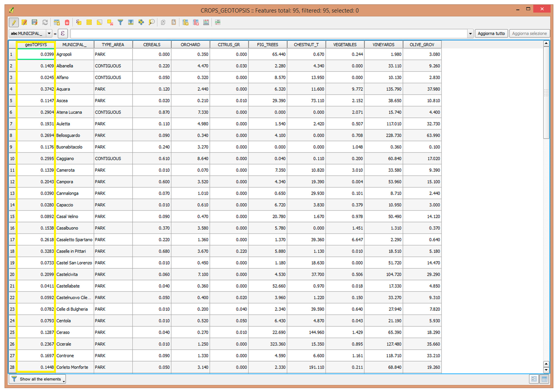Open the Show all the elements filter menu
The width and height of the screenshot is (557, 392).
(37, 379)
